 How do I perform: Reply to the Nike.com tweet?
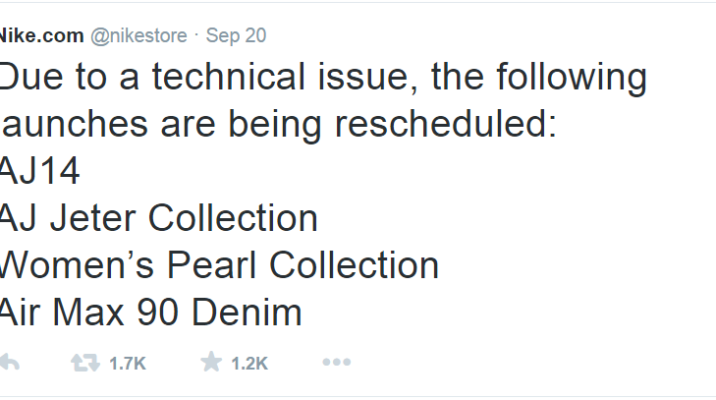pos(8,362)
